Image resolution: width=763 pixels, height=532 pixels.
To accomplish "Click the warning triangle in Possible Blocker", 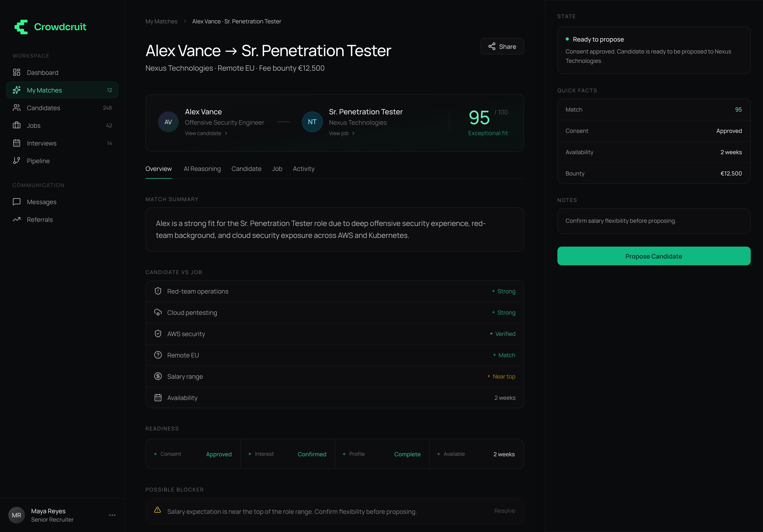I will 157,510.
